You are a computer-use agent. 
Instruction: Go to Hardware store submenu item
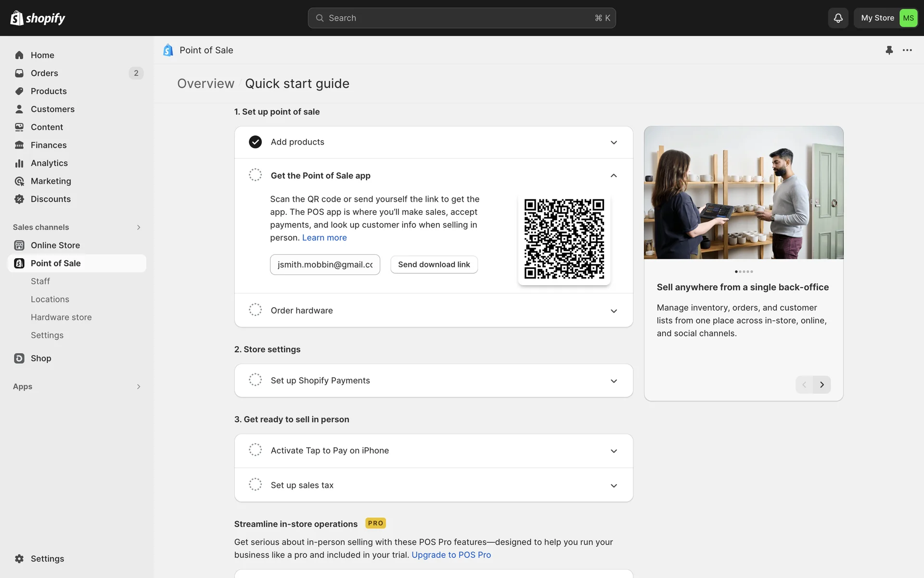[x=61, y=317]
